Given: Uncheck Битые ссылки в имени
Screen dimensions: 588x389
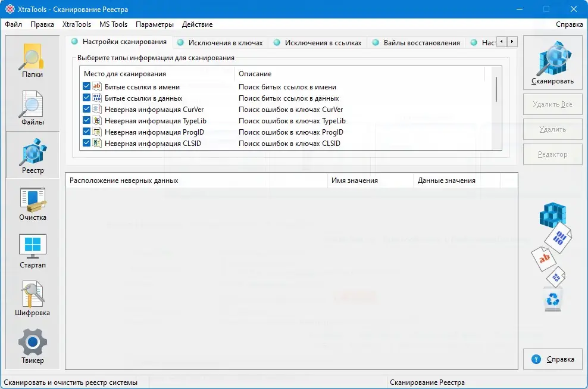Looking at the screenshot, I should [86, 86].
